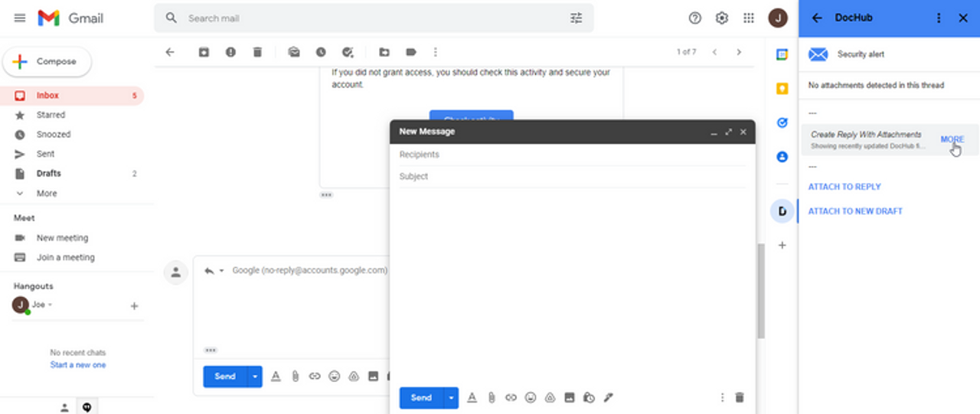Toggle confidential mode in New Message
Image resolution: width=980 pixels, height=414 pixels.
click(x=589, y=398)
